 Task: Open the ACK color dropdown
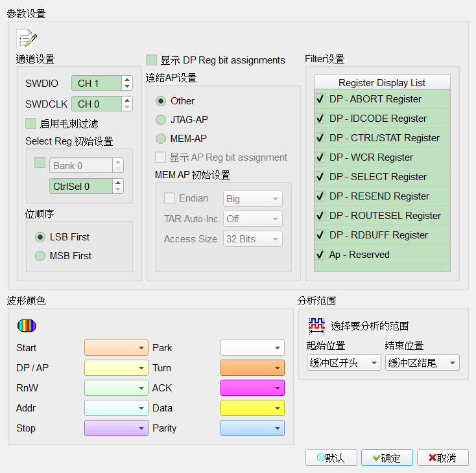pyautogui.click(x=252, y=387)
